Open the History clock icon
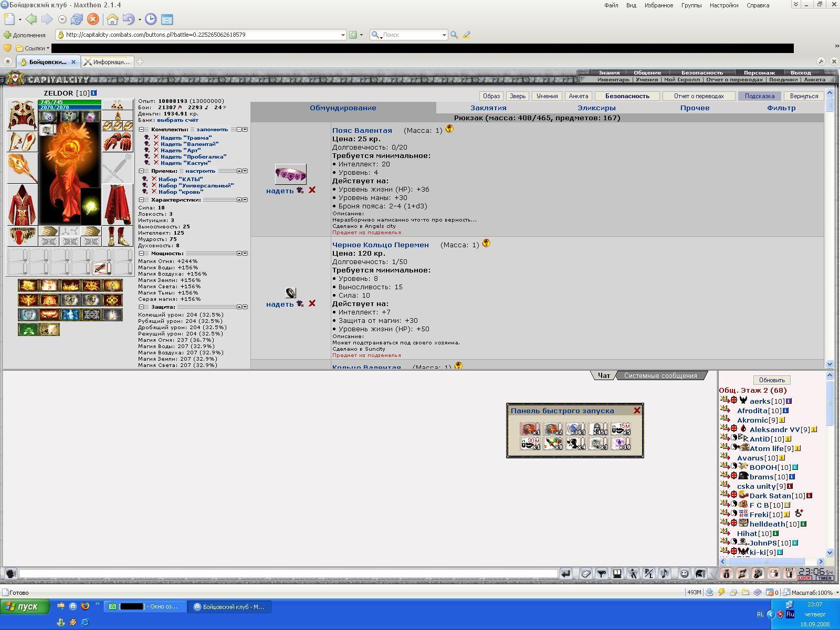 click(151, 19)
